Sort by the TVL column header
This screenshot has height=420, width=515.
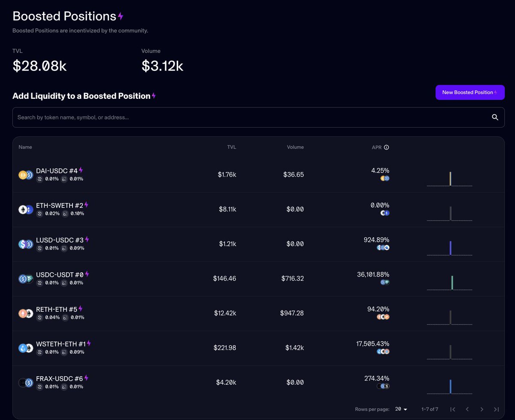(x=231, y=147)
